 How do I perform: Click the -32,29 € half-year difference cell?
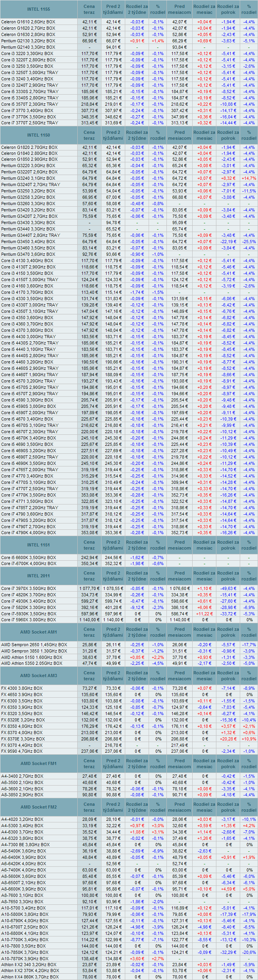pos(228,952)
